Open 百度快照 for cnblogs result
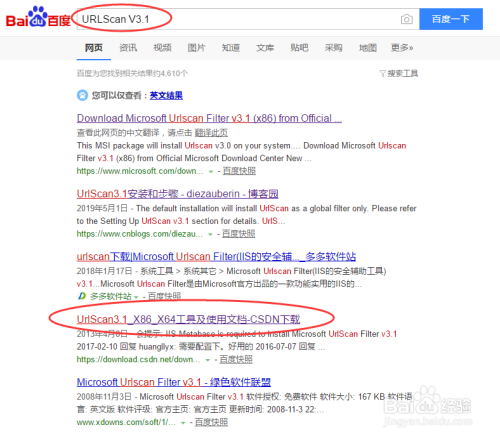Screen dimensions: 500x439 click(x=239, y=234)
